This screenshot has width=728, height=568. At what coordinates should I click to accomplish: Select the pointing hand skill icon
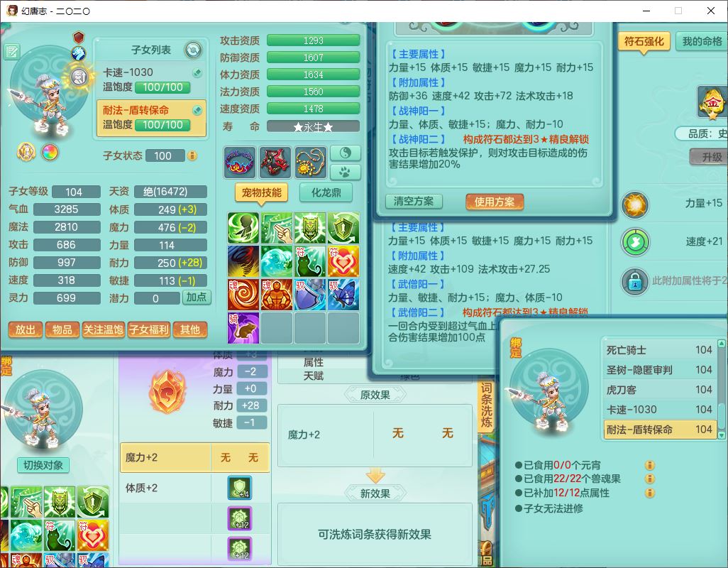[277, 228]
